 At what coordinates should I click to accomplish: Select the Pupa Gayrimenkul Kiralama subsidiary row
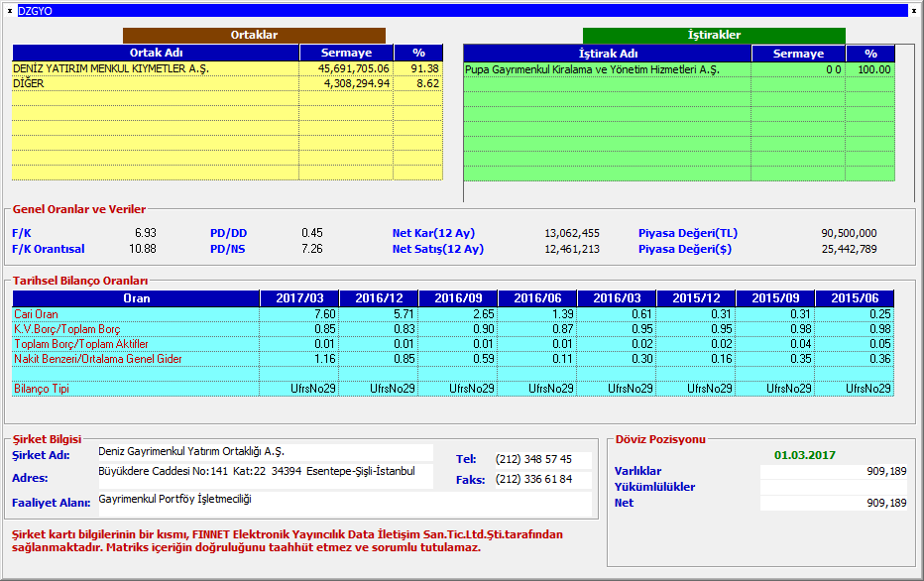pyautogui.click(x=679, y=69)
